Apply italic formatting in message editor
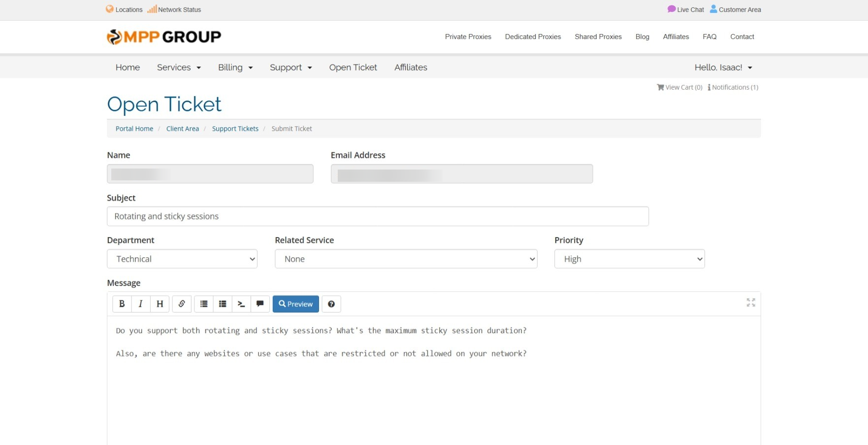This screenshot has height=445, width=868. (140, 304)
